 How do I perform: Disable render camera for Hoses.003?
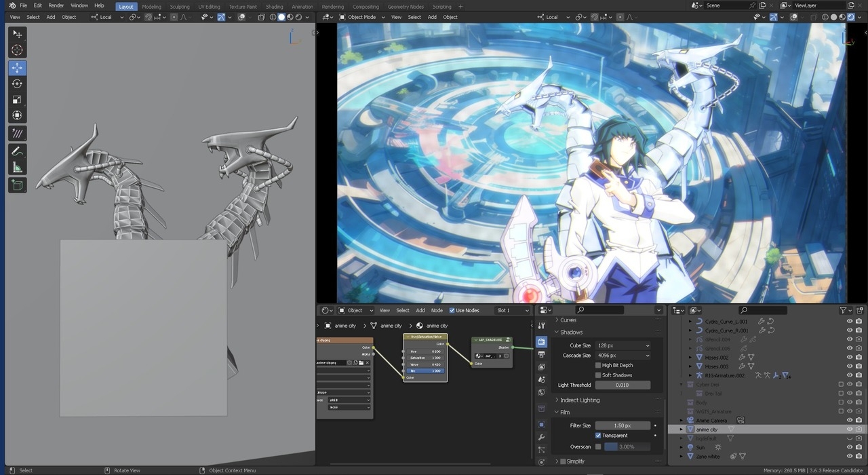[859, 366]
